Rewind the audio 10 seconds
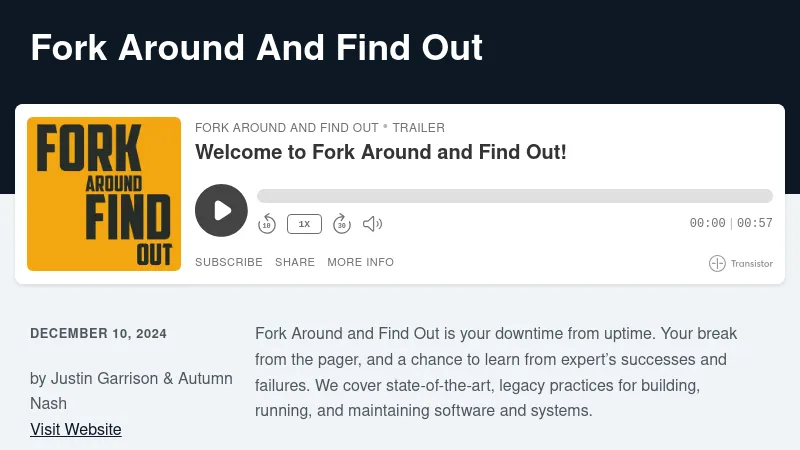 [267, 224]
